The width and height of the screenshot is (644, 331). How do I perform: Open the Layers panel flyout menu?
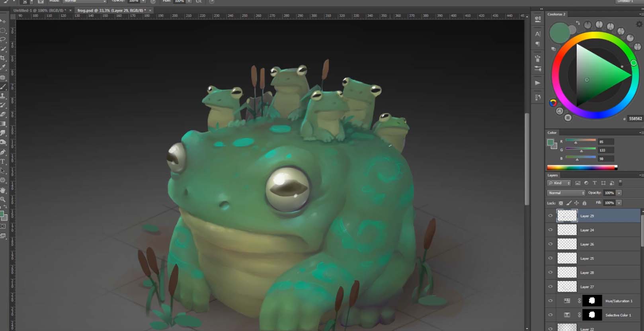641,175
